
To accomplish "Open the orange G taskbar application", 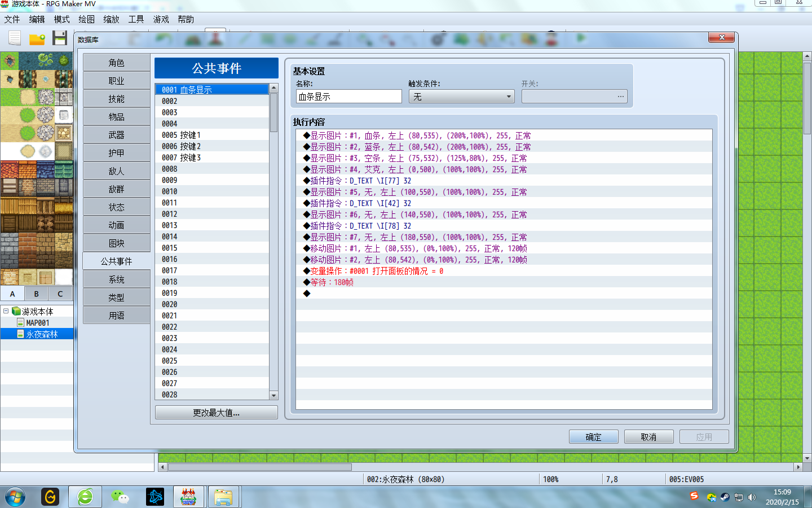I will (50, 497).
